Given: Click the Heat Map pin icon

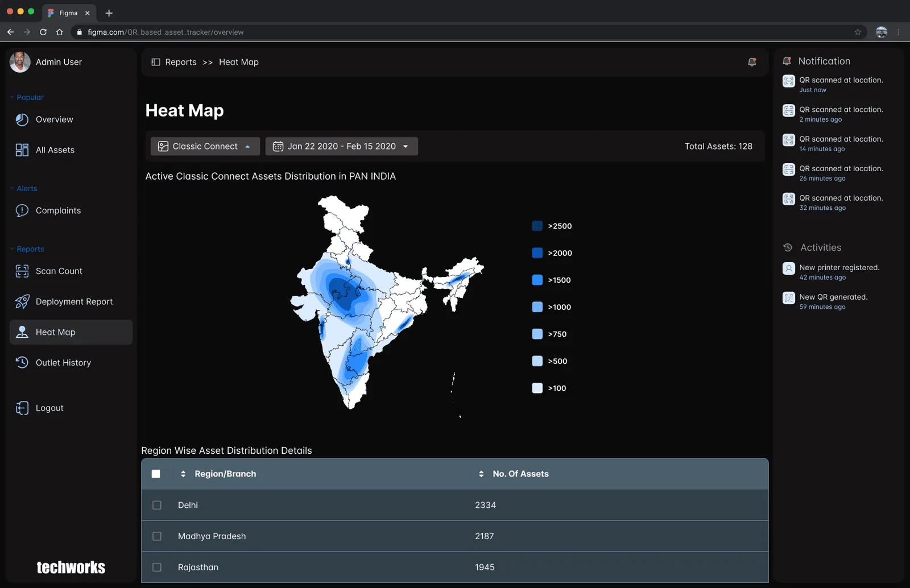Looking at the screenshot, I should [x=22, y=332].
